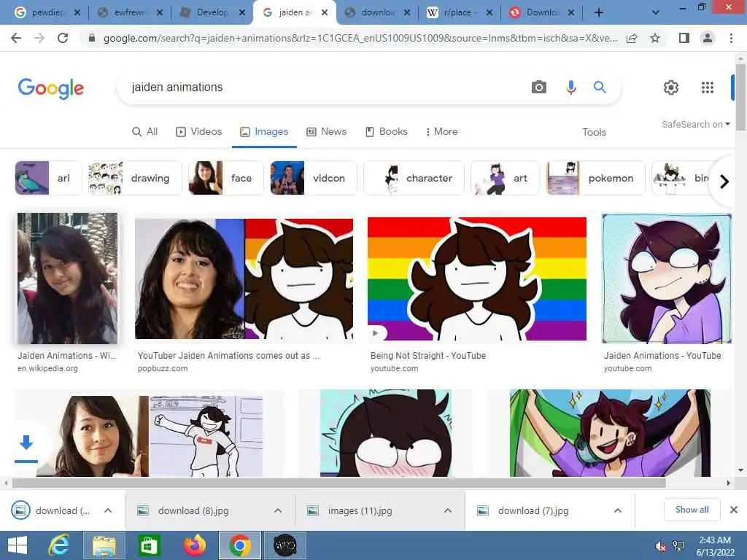Open the taskbar clock 2:43 AM
747x560 pixels.
point(715,546)
